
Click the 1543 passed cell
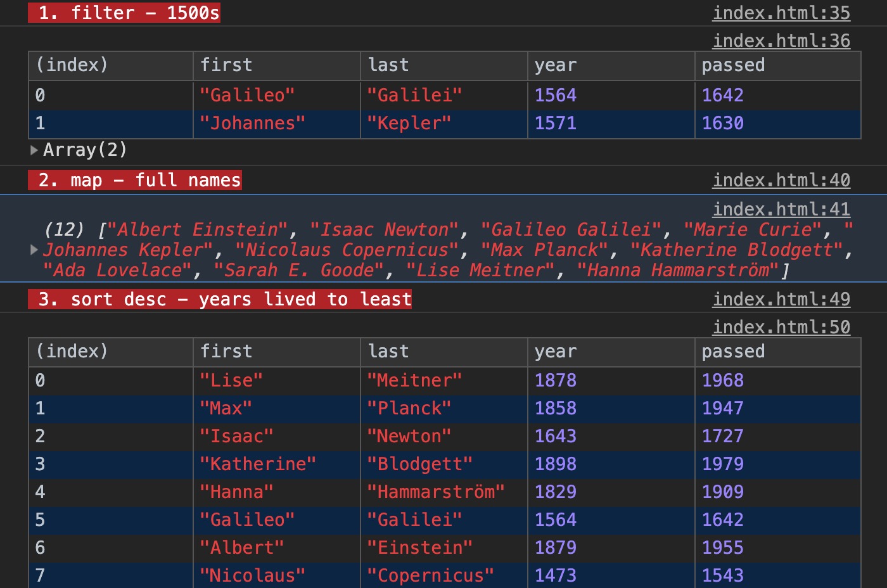click(778, 575)
